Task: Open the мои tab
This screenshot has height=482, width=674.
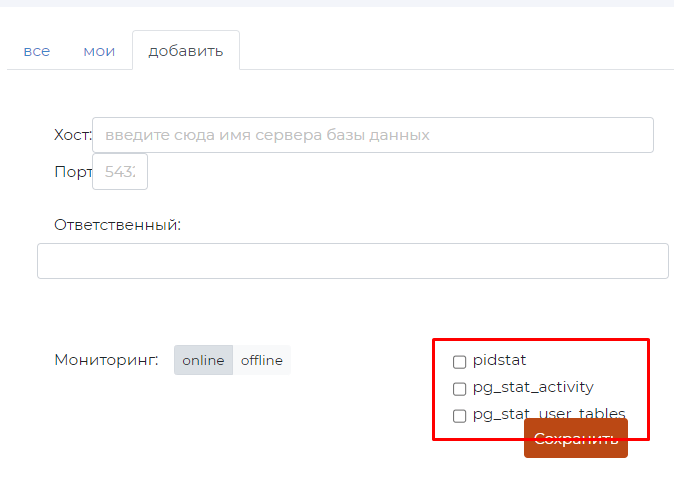Action: point(99,51)
